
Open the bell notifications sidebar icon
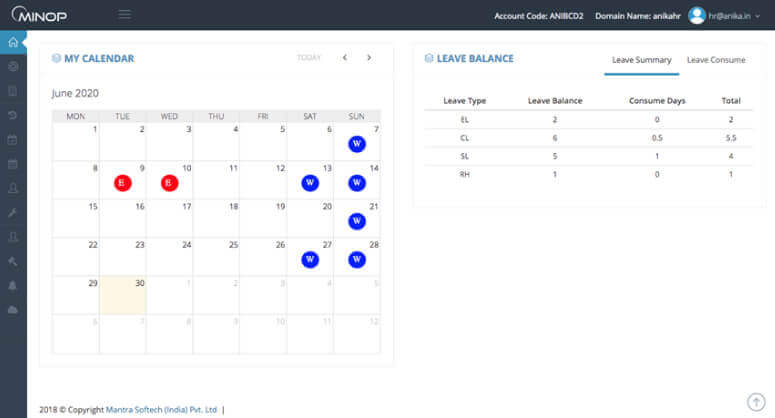coord(12,285)
